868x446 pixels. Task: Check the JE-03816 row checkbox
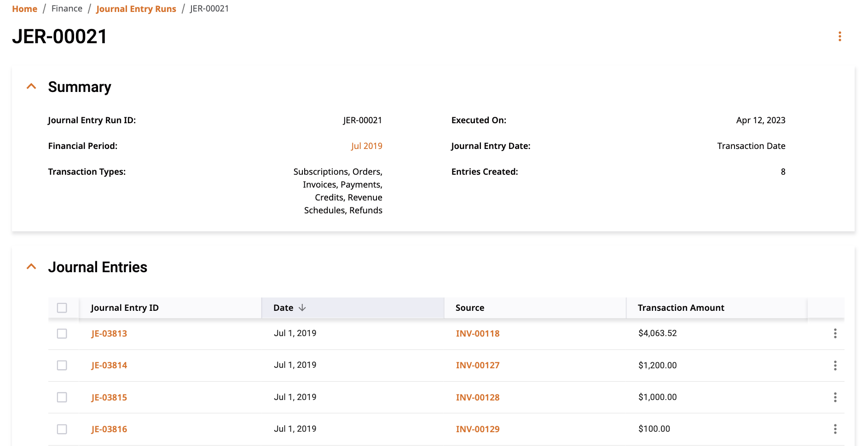click(62, 429)
